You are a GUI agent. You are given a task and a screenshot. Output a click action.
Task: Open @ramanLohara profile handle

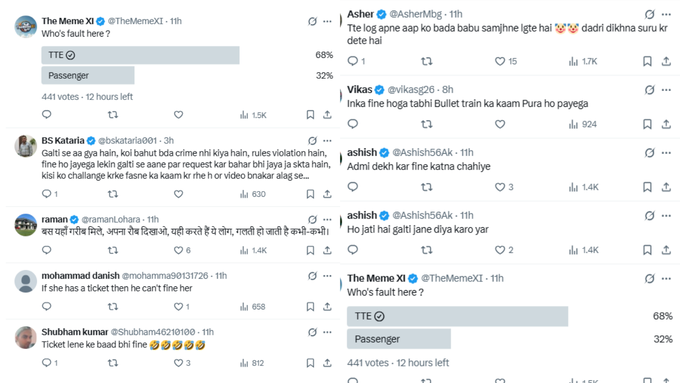[x=111, y=219]
